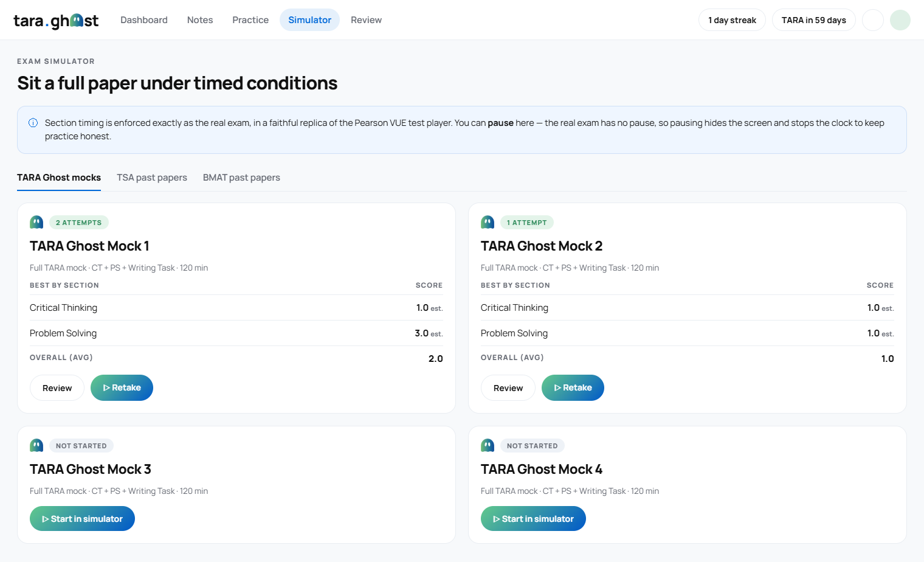Click the 'EXAM SIMULATOR' label
This screenshot has width=924, height=562.
[56, 61]
